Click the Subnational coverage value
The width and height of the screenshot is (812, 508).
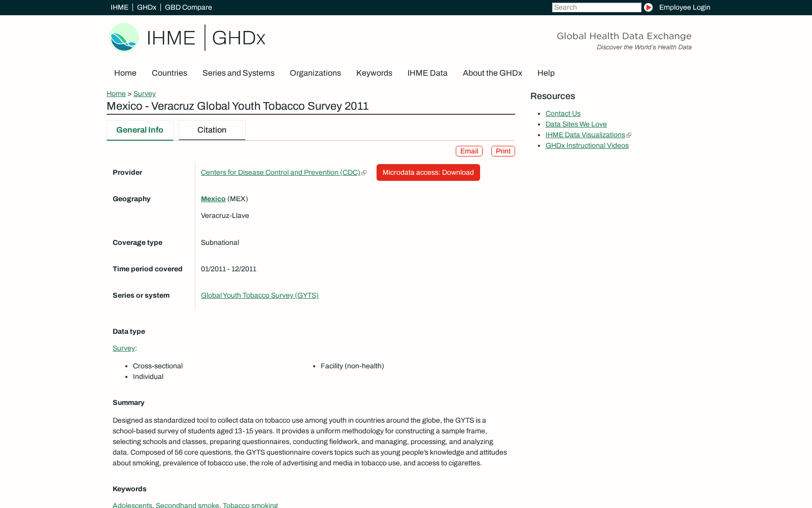(220, 243)
